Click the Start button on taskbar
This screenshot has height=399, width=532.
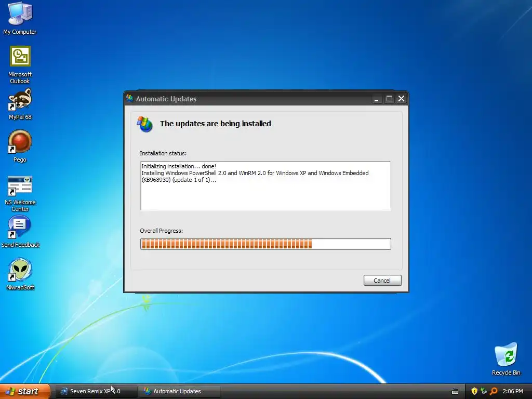(24, 391)
